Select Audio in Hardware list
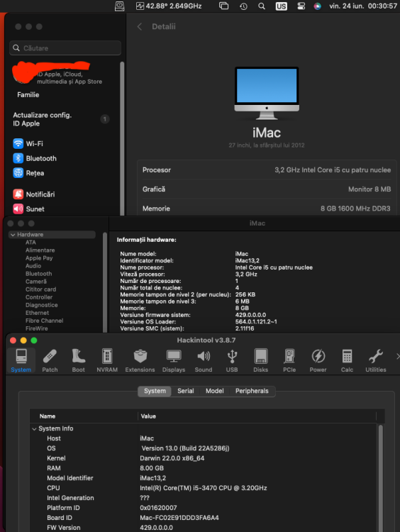 (x=33, y=266)
